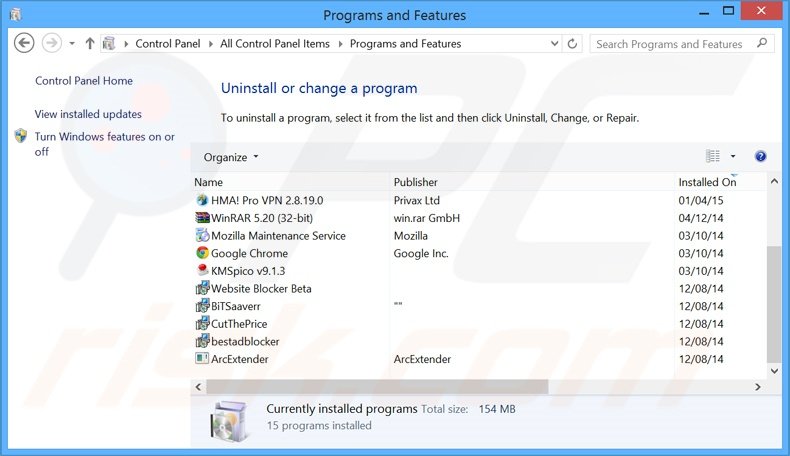
Task: Select the ArcExtender name entry
Action: click(x=239, y=359)
